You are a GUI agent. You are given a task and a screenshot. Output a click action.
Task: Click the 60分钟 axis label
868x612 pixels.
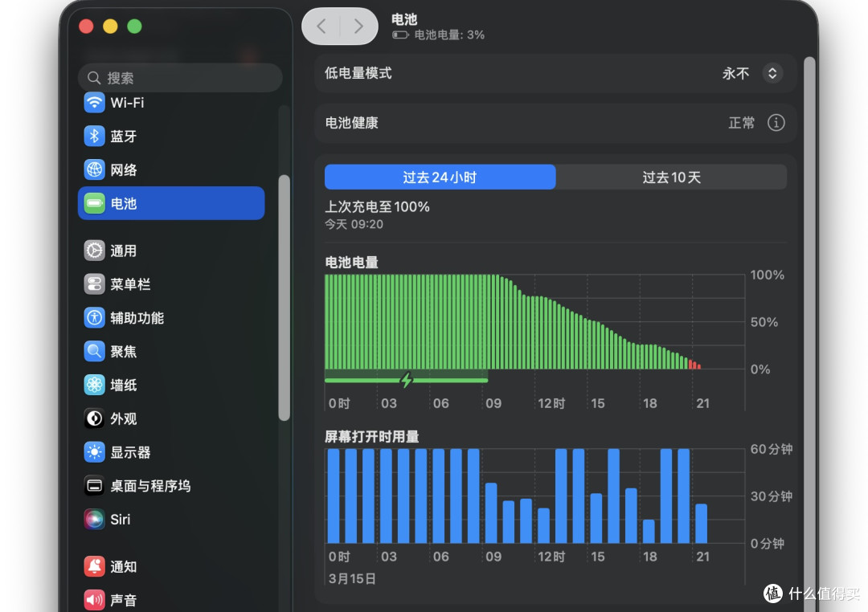(x=771, y=449)
